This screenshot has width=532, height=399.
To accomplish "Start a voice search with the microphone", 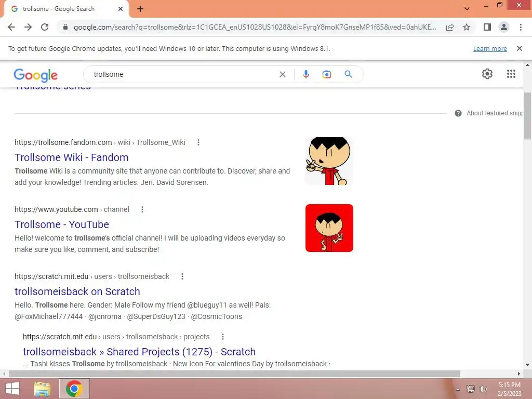I will coord(306,74).
